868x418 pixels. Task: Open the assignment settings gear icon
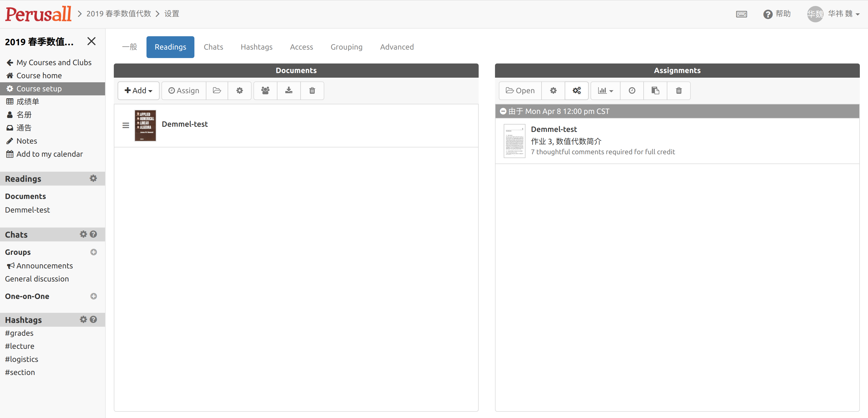tap(553, 90)
